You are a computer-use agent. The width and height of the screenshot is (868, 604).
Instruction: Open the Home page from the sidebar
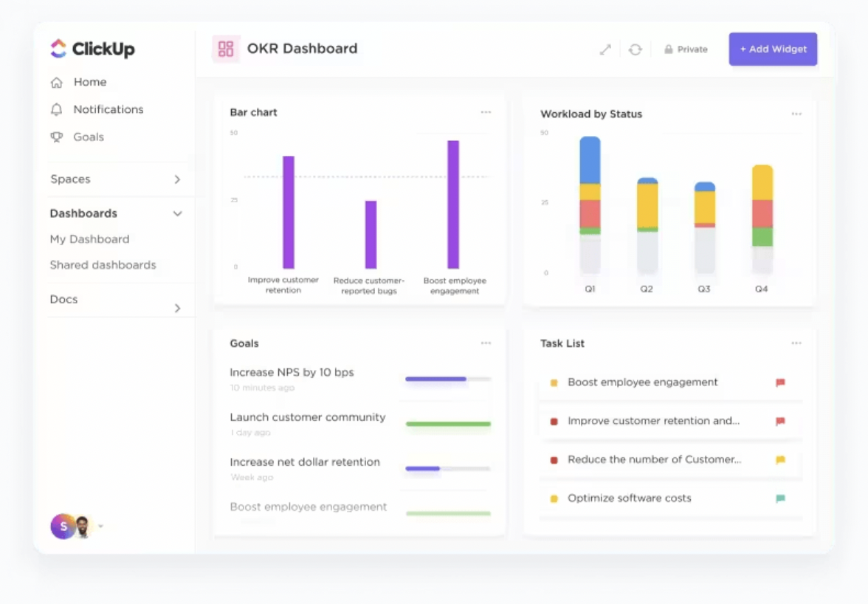[89, 82]
